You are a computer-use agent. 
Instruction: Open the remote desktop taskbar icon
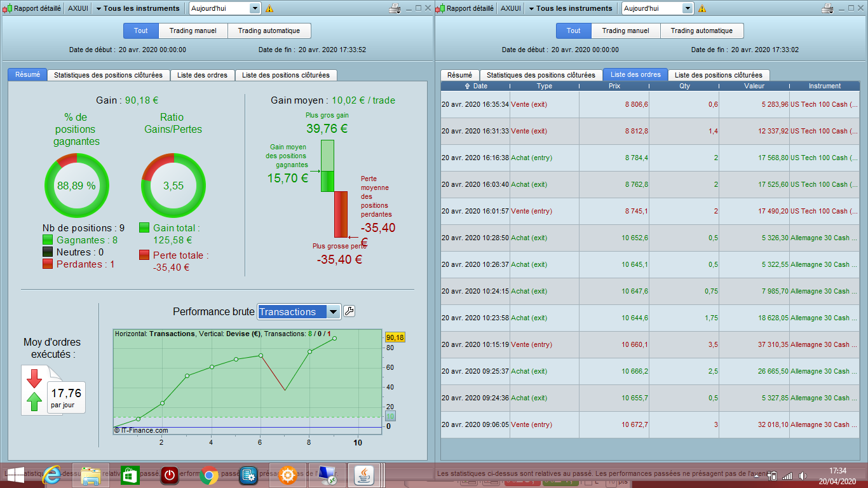click(327, 475)
